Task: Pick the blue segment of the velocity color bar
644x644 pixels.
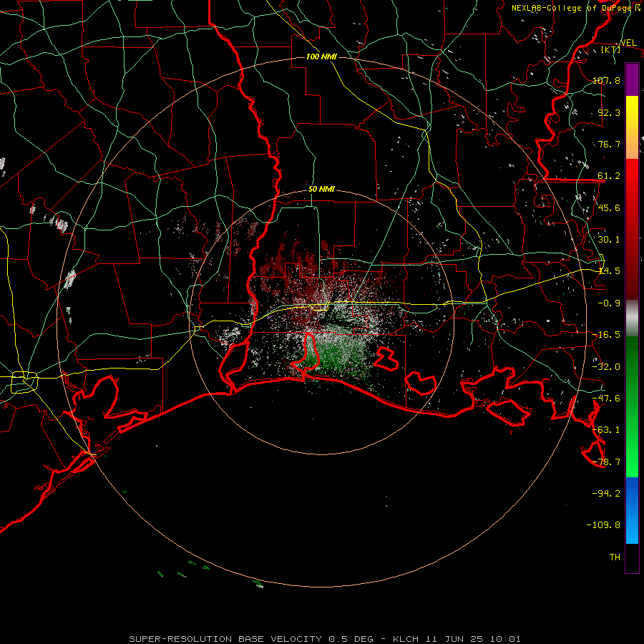Action: tap(632, 510)
